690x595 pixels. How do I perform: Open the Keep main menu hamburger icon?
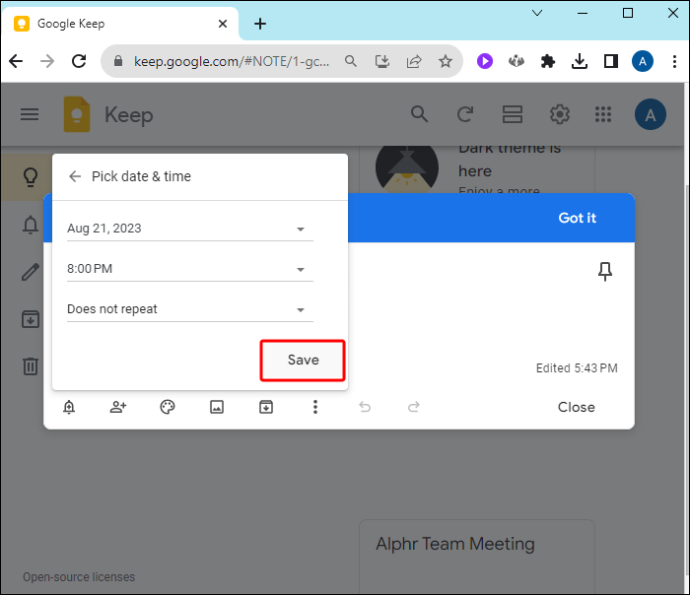(x=29, y=114)
